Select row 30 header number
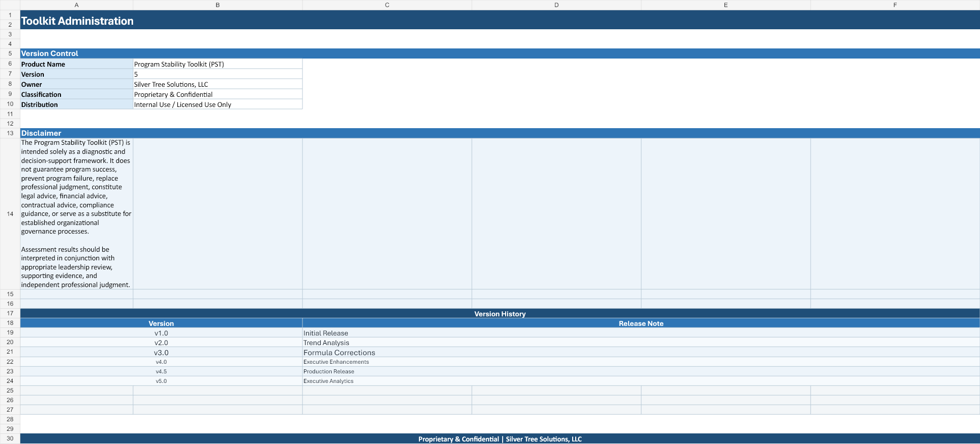Image resolution: width=980 pixels, height=444 pixels. coord(10,438)
